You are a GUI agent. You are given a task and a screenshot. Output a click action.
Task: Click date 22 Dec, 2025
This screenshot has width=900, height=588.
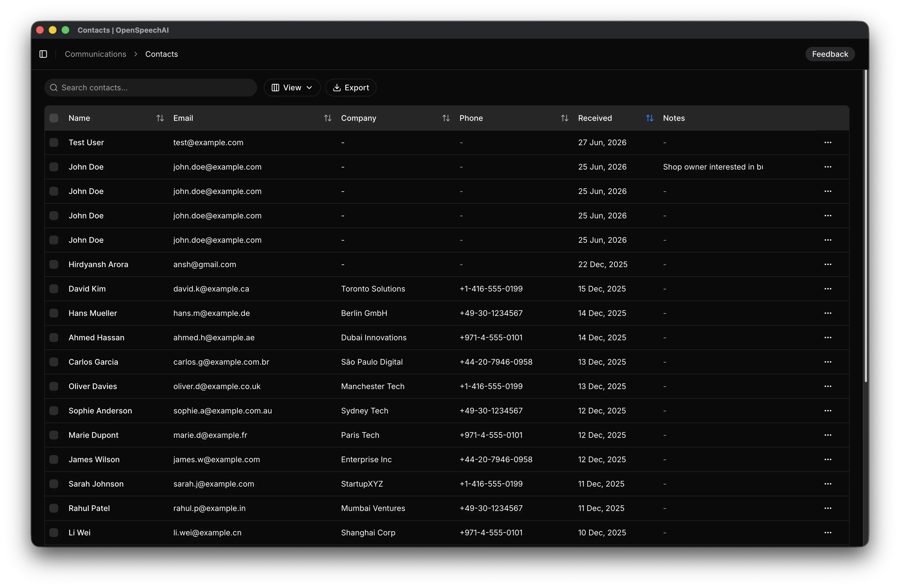coord(602,264)
